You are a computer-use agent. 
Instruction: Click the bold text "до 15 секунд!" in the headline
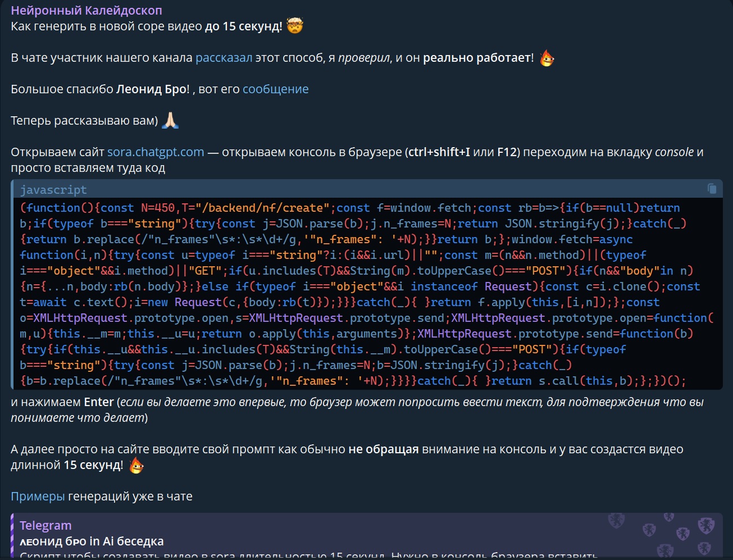pyautogui.click(x=244, y=26)
